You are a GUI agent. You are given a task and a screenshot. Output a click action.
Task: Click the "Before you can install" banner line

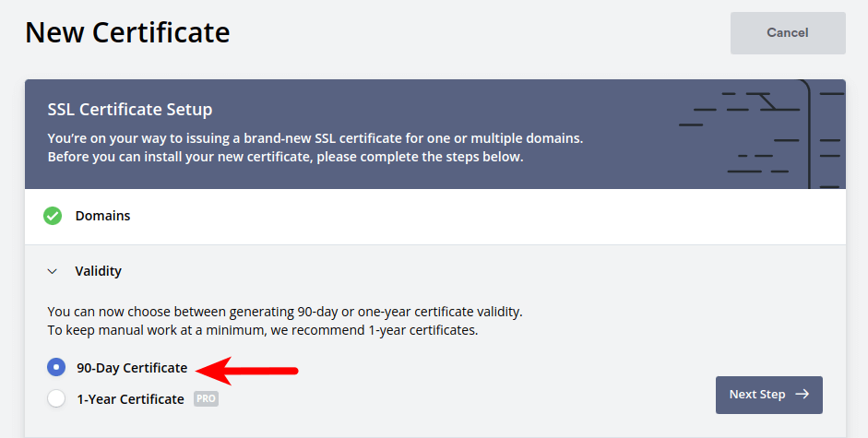coord(285,157)
